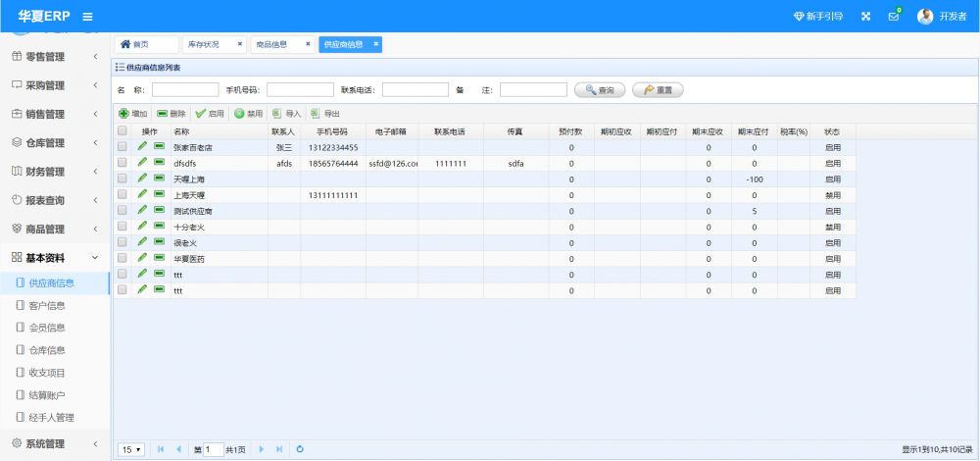Close the 供应商信息 tab
980x461 pixels.
point(375,44)
